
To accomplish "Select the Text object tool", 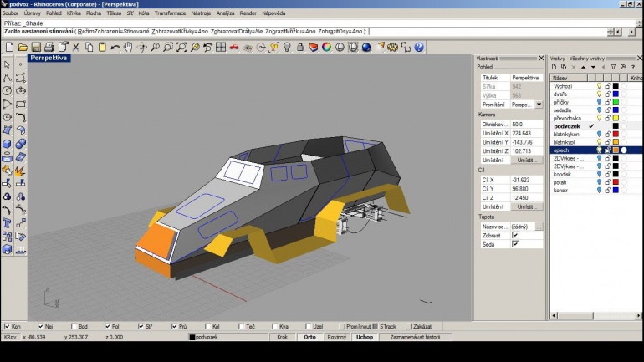I will click(x=7, y=223).
